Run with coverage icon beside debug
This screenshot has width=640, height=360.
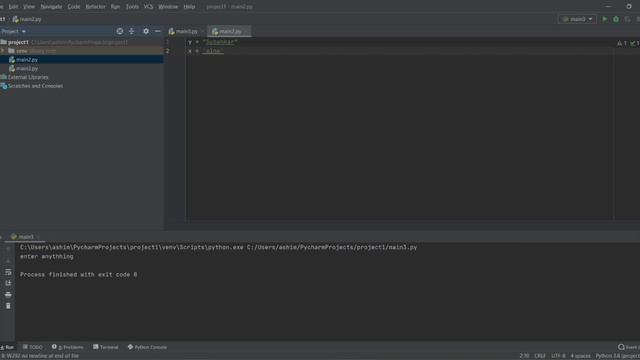627,19
